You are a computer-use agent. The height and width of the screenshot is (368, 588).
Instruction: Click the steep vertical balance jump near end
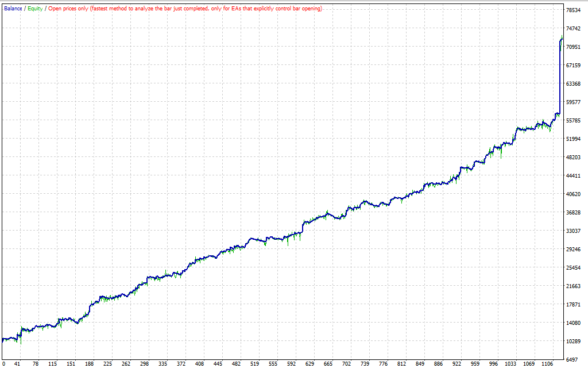(559, 80)
